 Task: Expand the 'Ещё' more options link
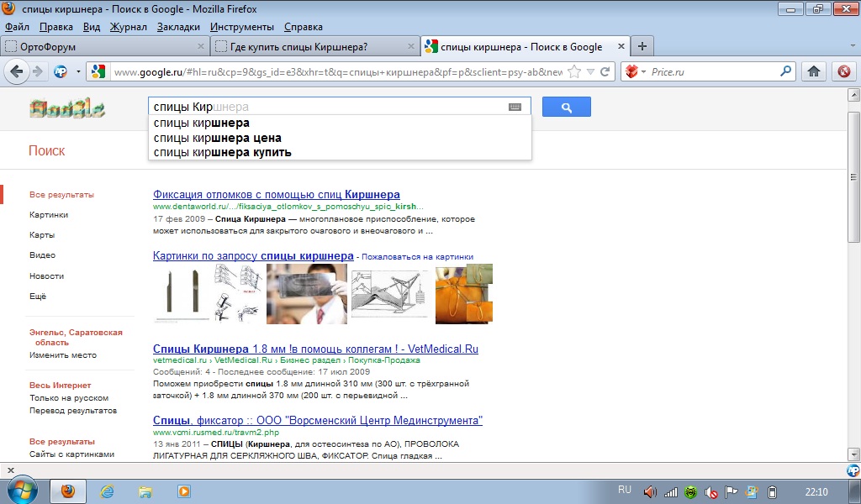(38, 297)
